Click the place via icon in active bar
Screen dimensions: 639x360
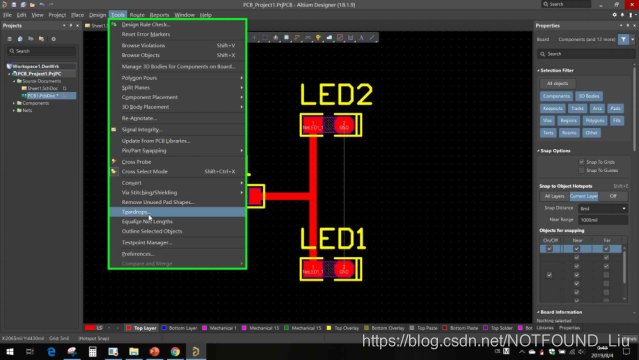[318, 38]
